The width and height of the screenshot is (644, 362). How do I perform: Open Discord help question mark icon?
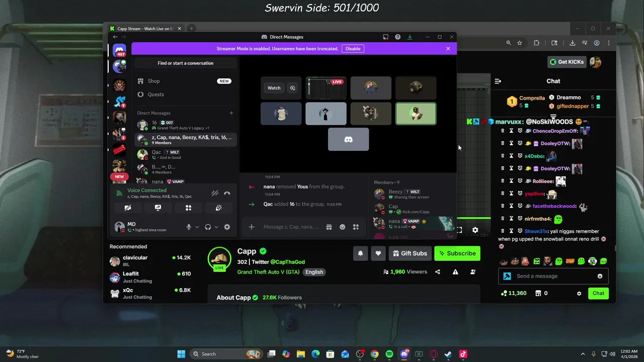pyautogui.click(x=397, y=37)
